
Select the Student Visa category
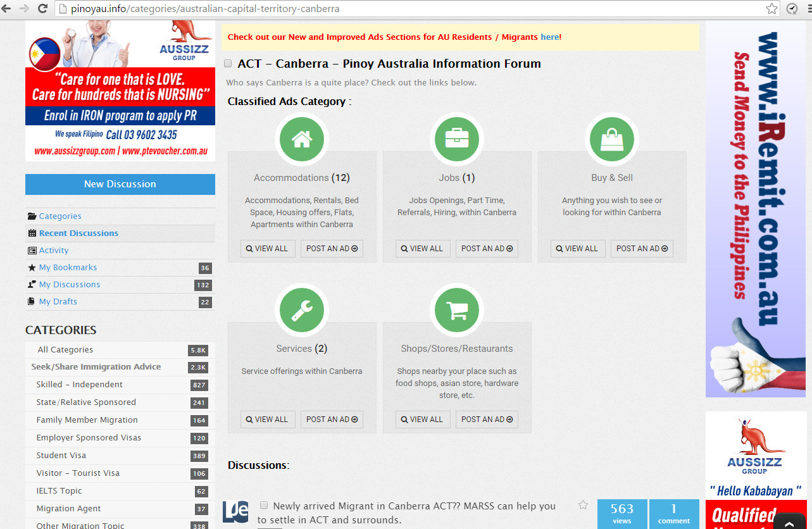pos(61,456)
